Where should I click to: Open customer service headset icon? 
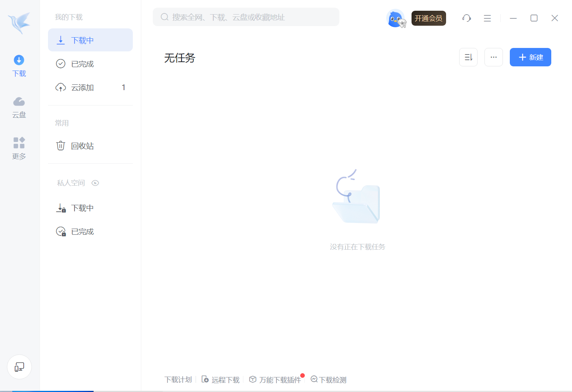click(466, 18)
